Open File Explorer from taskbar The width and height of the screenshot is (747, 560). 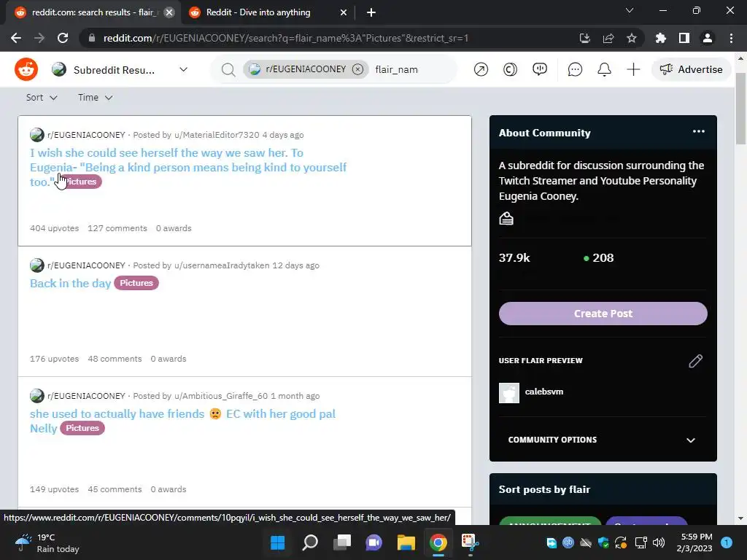pyautogui.click(x=406, y=542)
